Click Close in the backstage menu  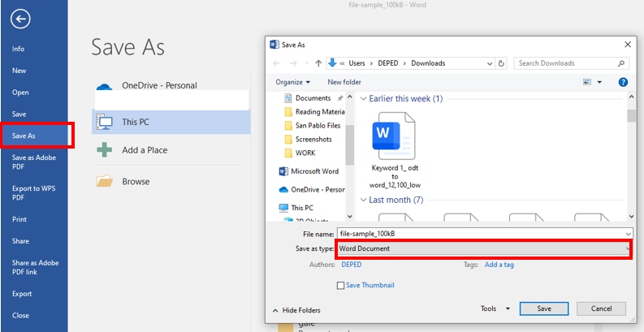(x=20, y=316)
